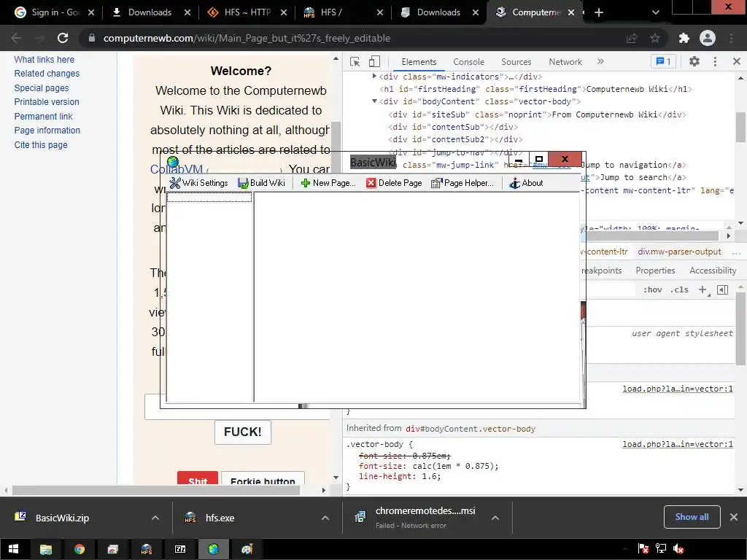Screen dimensions: 747x560
Task: Click the page vertical scrollbar
Action: click(x=336, y=268)
